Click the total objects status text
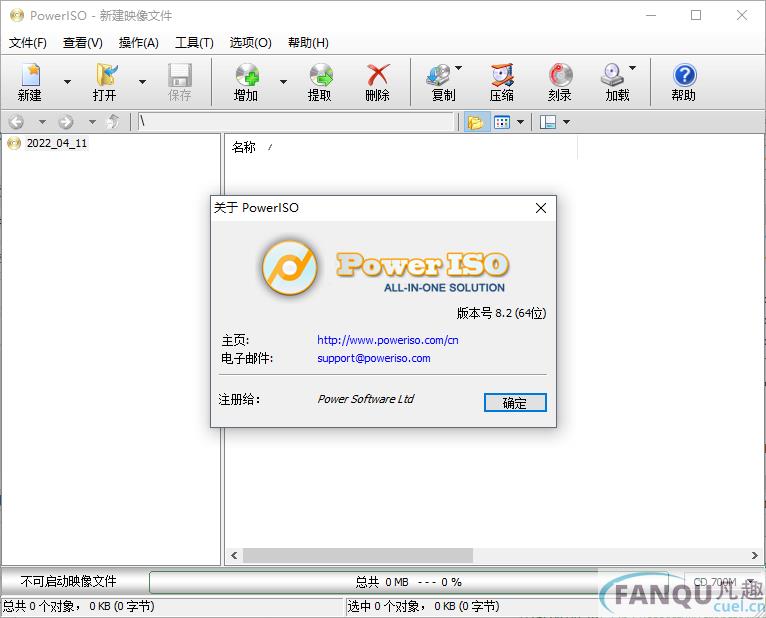The image size is (766, 618). coord(79,606)
